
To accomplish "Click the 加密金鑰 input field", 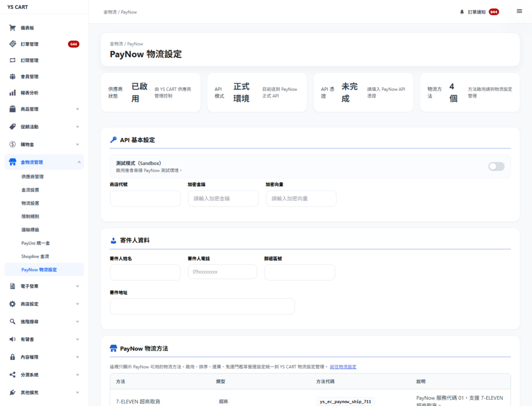I will click(x=223, y=198).
